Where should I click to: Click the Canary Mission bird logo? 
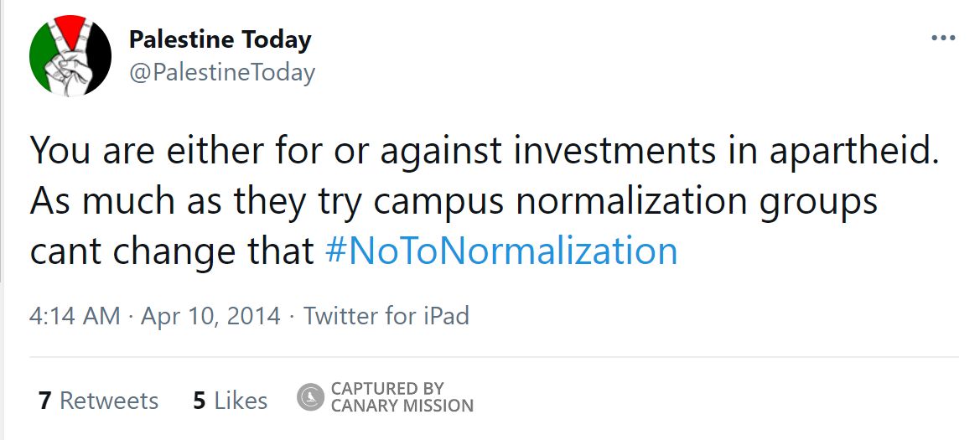click(x=310, y=397)
